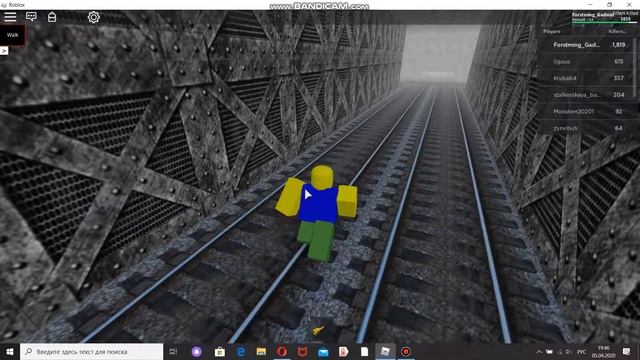Open the Windows notification center icon
This screenshot has height=360, width=640.
click(x=627, y=351)
